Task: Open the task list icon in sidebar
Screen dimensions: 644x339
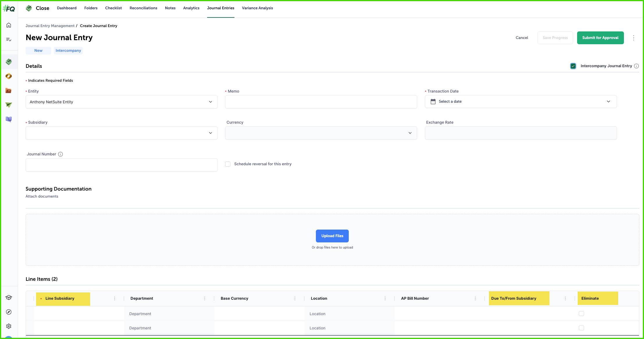Action: tap(9, 40)
